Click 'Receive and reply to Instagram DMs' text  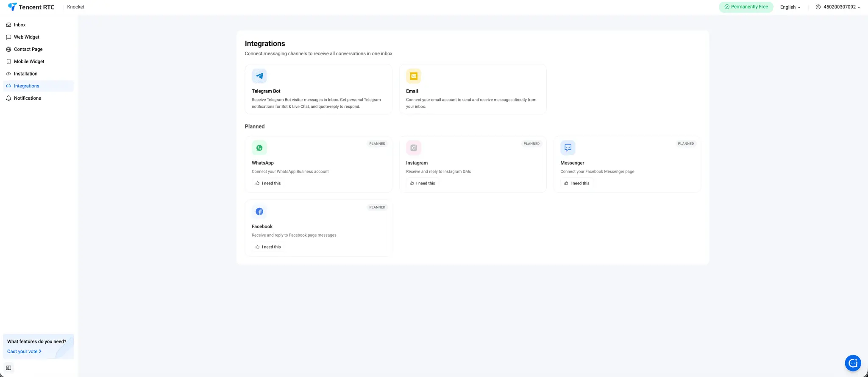(x=439, y=171)
